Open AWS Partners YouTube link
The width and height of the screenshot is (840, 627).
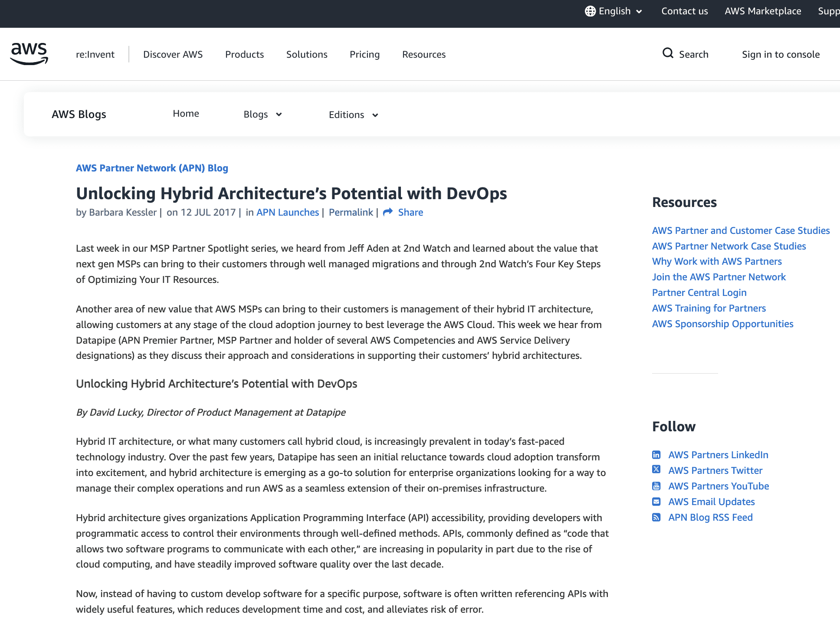pos(719,486)
